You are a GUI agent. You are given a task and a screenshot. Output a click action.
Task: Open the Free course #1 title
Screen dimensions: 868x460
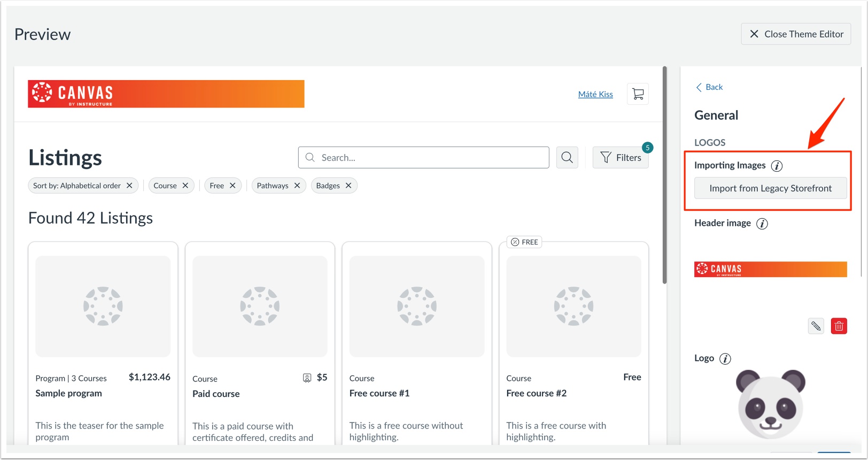click(x=379, y=393)
